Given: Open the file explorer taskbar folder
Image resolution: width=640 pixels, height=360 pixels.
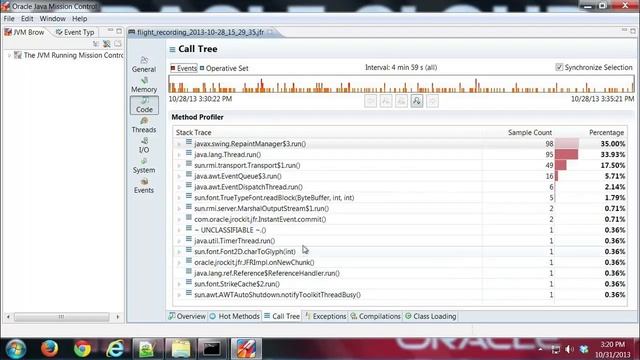Looking at the screenshot, I should tap(181, 349).
